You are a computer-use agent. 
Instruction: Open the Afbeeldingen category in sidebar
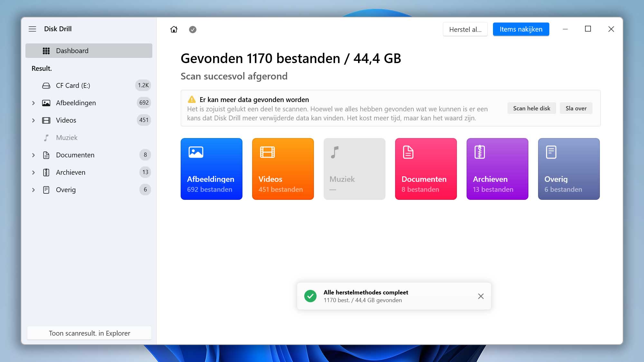[89, 103]
